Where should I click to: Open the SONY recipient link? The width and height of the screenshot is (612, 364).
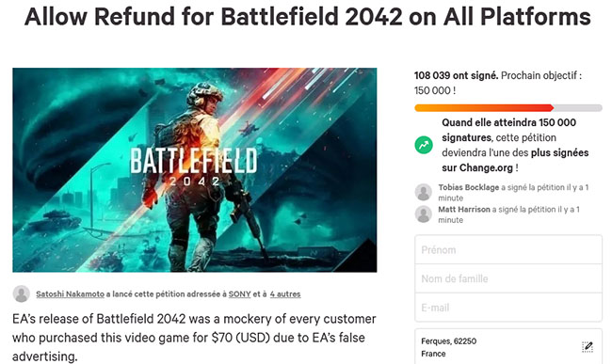click(x=240, y=294)
